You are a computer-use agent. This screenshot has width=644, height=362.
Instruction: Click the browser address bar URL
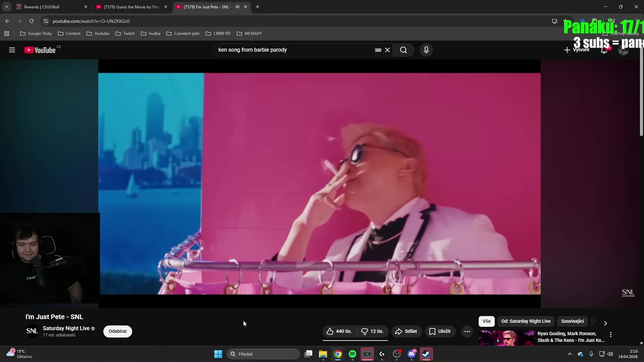(x=91, y=21)
